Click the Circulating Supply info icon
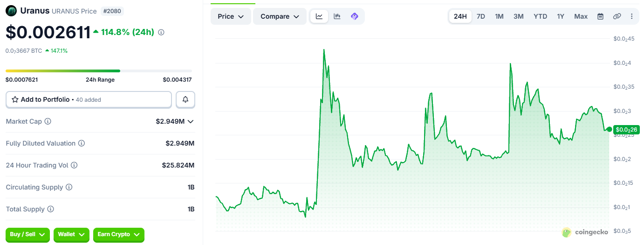The image size is (644, 245). (x=69, y=187)
